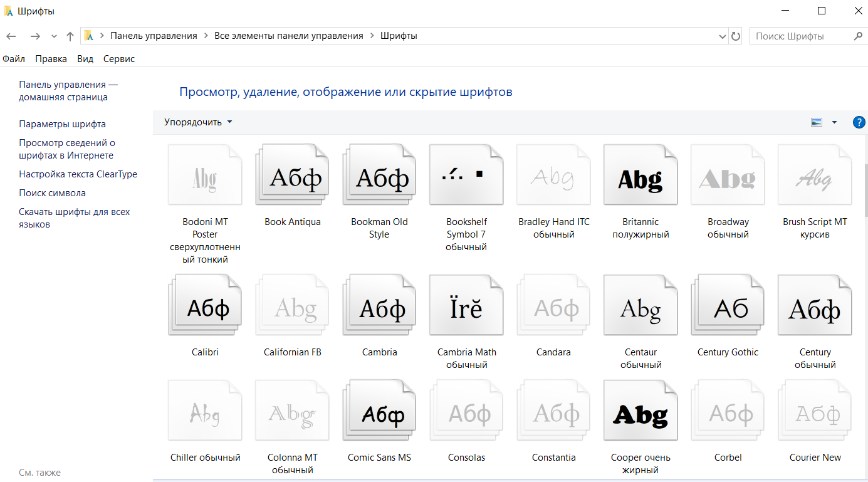Go forward with the right arrow
The height and width of the screenshot is (482, 868).
click(35, 36)
